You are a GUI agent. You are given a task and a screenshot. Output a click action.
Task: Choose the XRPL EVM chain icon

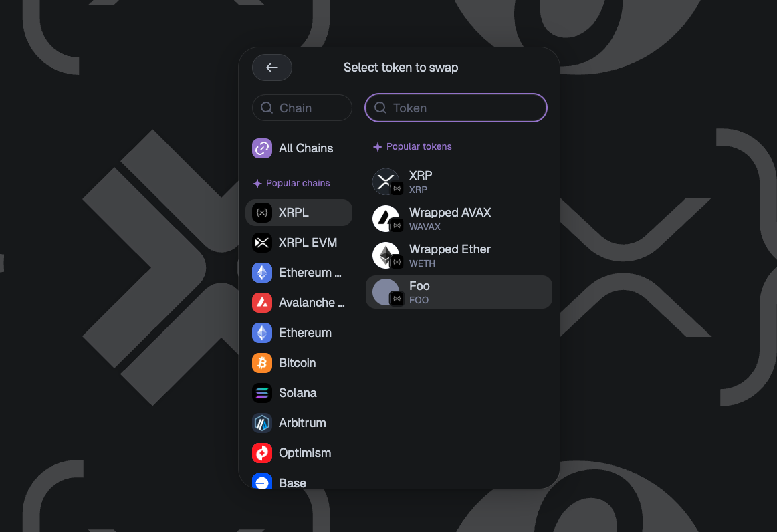(262, 243)
